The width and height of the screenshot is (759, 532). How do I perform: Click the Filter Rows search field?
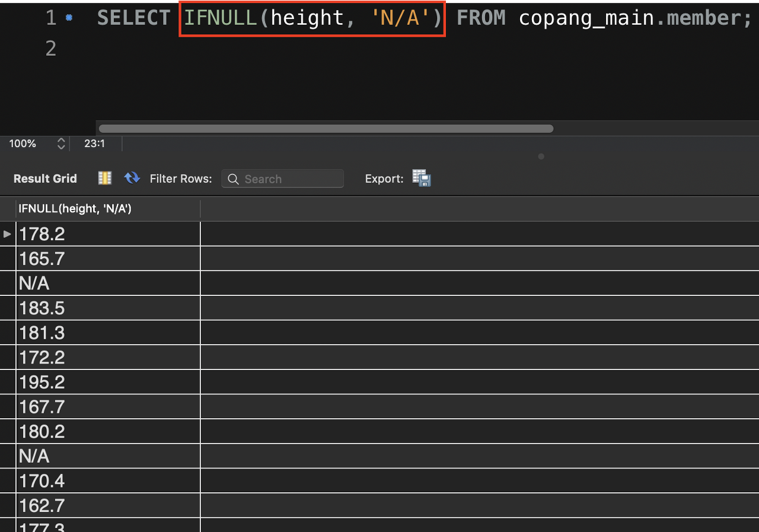[x=282, y=179]
